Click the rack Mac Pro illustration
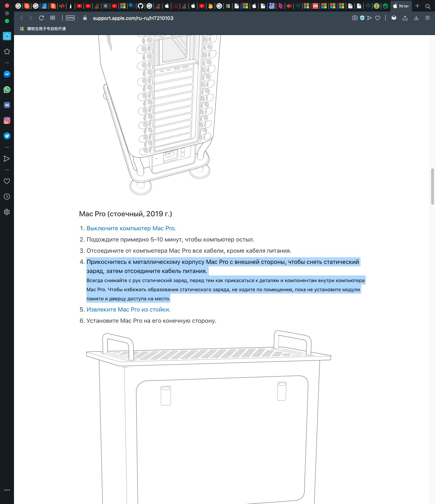Image resolution: width=435 pixels, height=504 pixels. pyautogui.click(x=208, y=416)
